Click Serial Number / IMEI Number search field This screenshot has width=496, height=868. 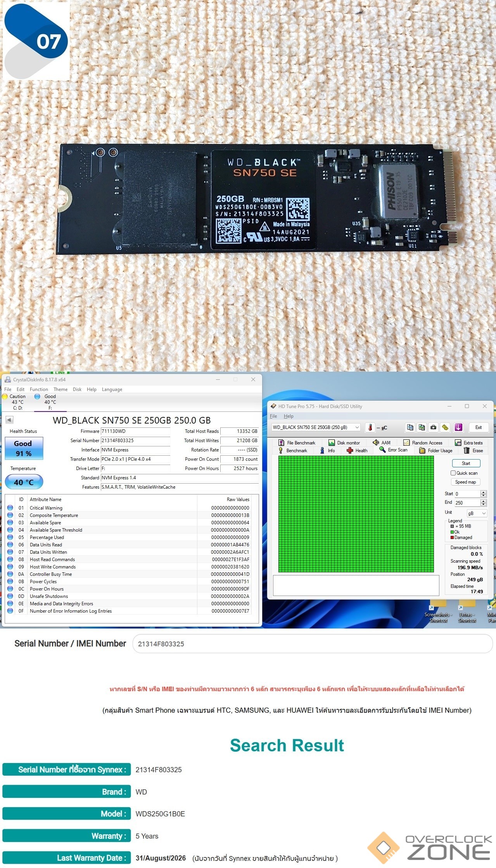pos(313,644)
